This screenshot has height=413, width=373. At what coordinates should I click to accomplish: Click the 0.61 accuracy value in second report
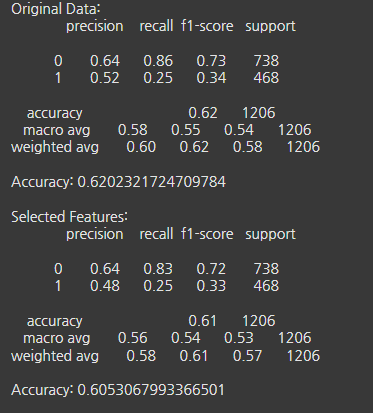point(202,321)
